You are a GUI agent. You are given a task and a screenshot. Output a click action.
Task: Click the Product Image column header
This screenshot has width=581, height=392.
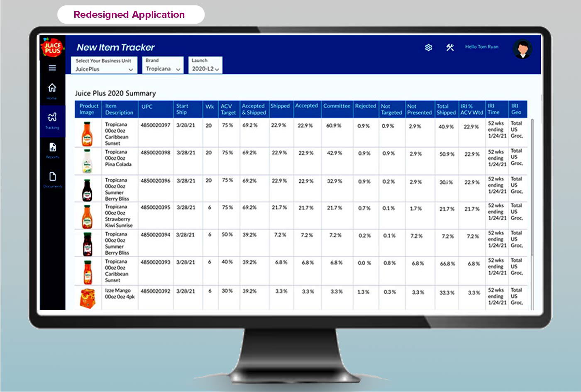[x=88, y=109]
